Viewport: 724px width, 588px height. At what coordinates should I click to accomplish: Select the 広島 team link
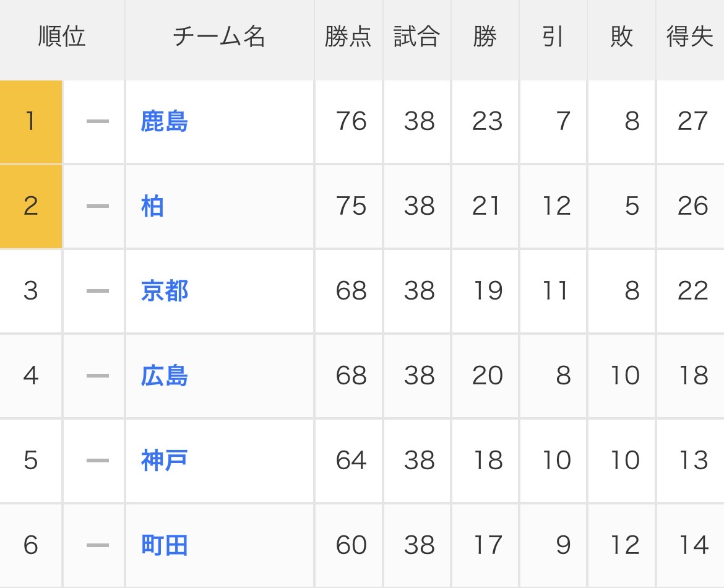tap(164, 376)
